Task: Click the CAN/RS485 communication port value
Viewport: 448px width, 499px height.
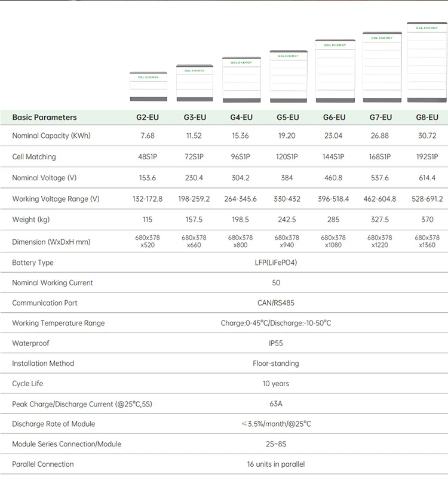Action: (x=275, y=303)
